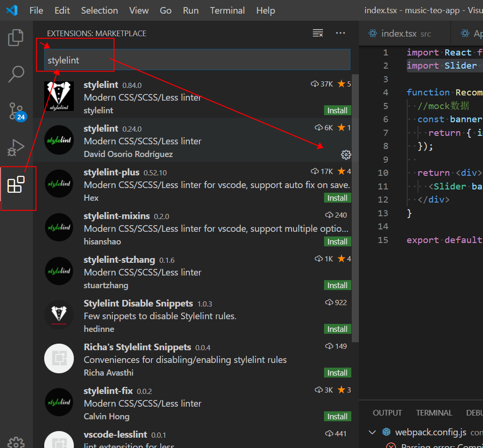Install Richa's Stylelint Snippets extension
483x448 pixels.
click(x=337, y=373)
